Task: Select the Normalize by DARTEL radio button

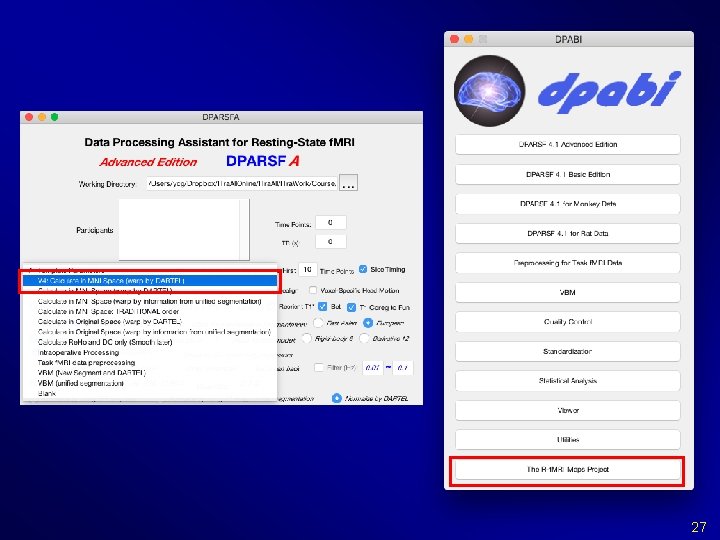Action: point(337,398)
